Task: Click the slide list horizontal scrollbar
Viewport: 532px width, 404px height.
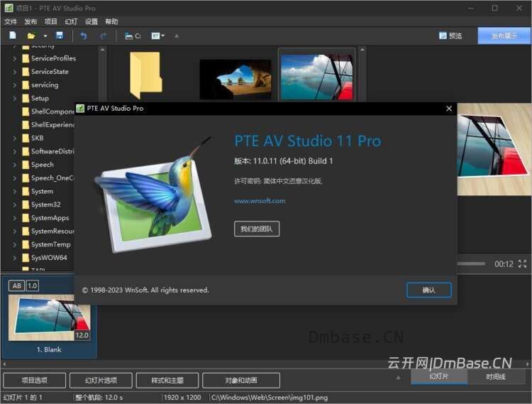Action: (x=266, y=364)
